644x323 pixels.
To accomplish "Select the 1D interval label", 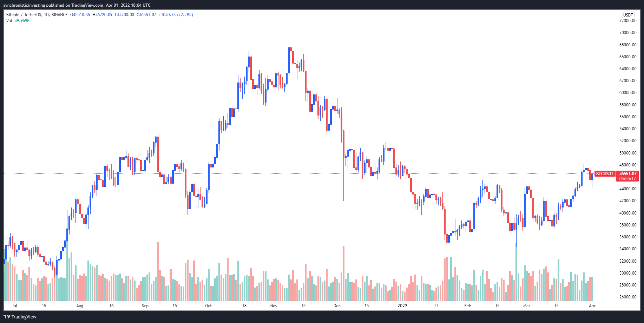I will [46, 15].
